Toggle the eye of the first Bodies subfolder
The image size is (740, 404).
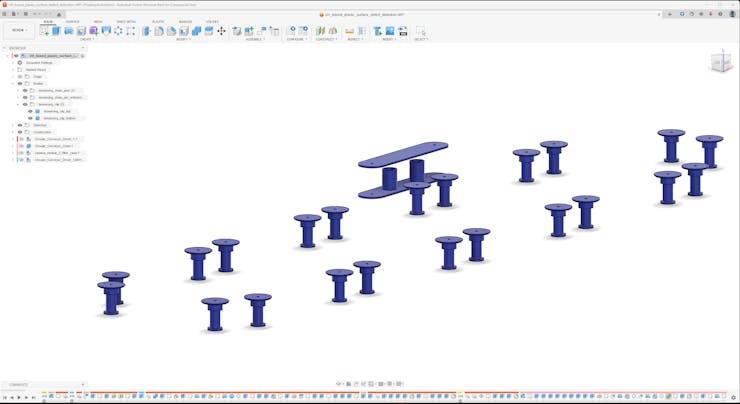[x=25, y=90]
